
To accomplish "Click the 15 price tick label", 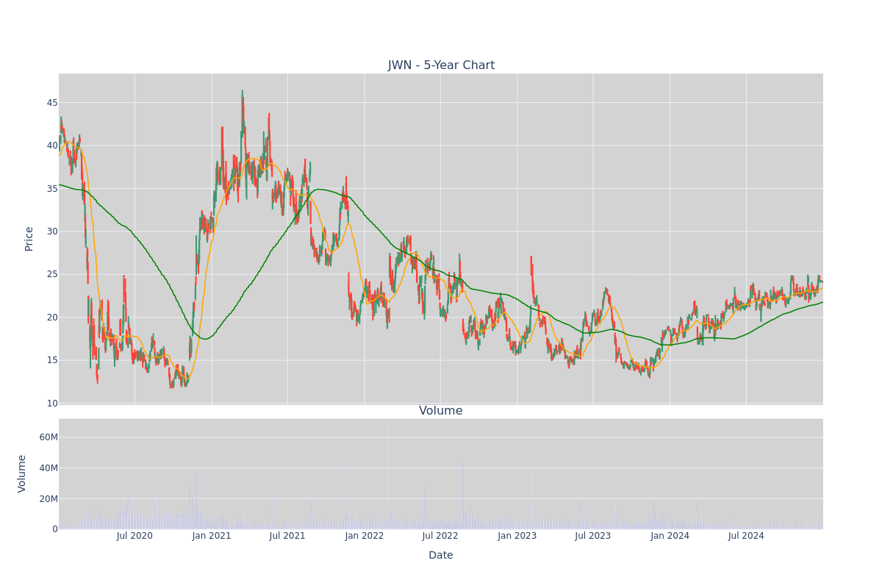I will (x=51, y=360).
